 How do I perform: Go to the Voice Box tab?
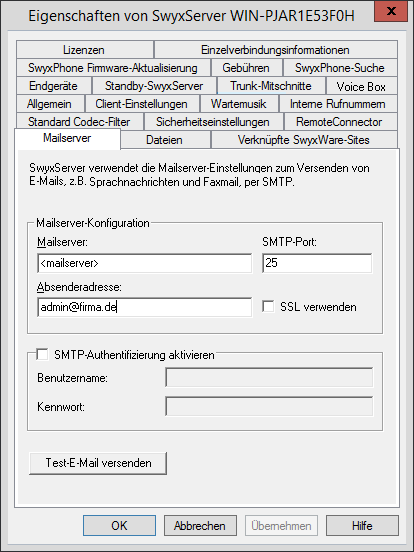click(x=362, y=86)
